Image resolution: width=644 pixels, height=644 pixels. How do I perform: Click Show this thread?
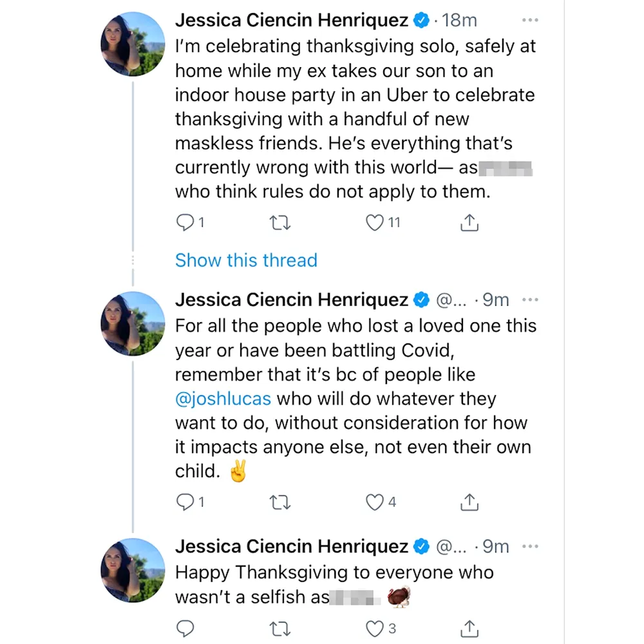click(x=246, y=260)
